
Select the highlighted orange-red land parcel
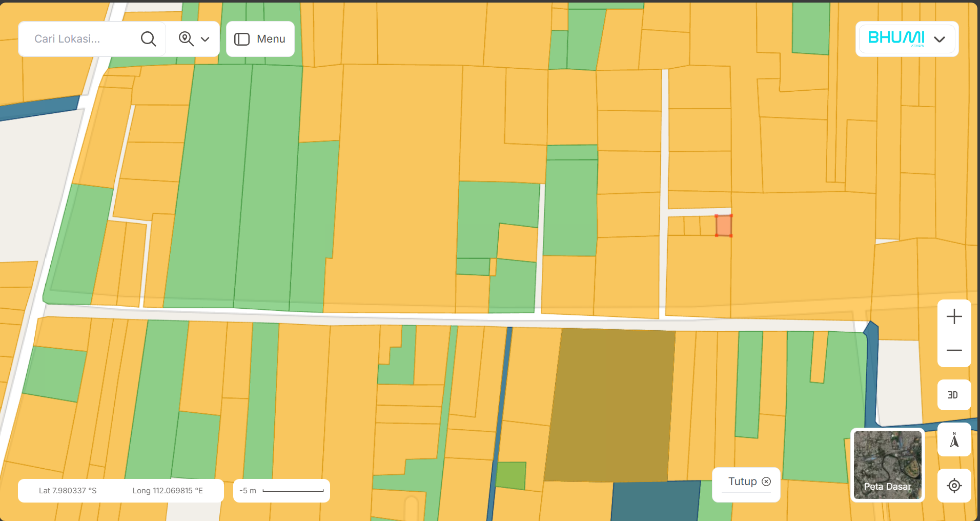(724, 226)
